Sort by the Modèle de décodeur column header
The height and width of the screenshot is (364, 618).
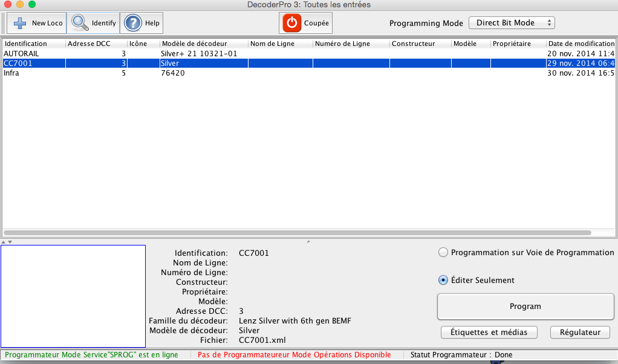[204, 44]
